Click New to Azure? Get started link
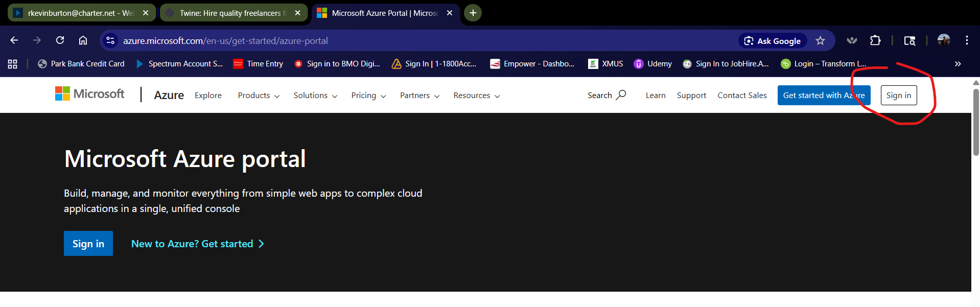Viewport: 980px width, 307px height. [198, 244]
